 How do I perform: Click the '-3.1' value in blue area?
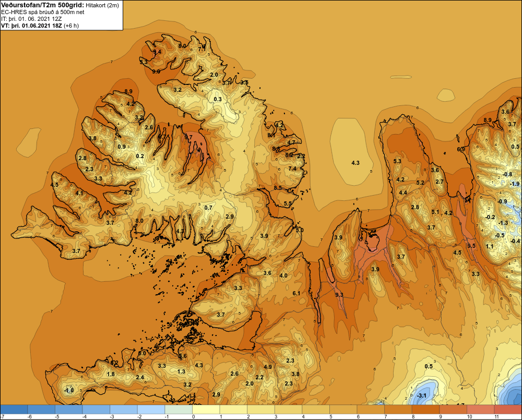[x=421, y=395]
